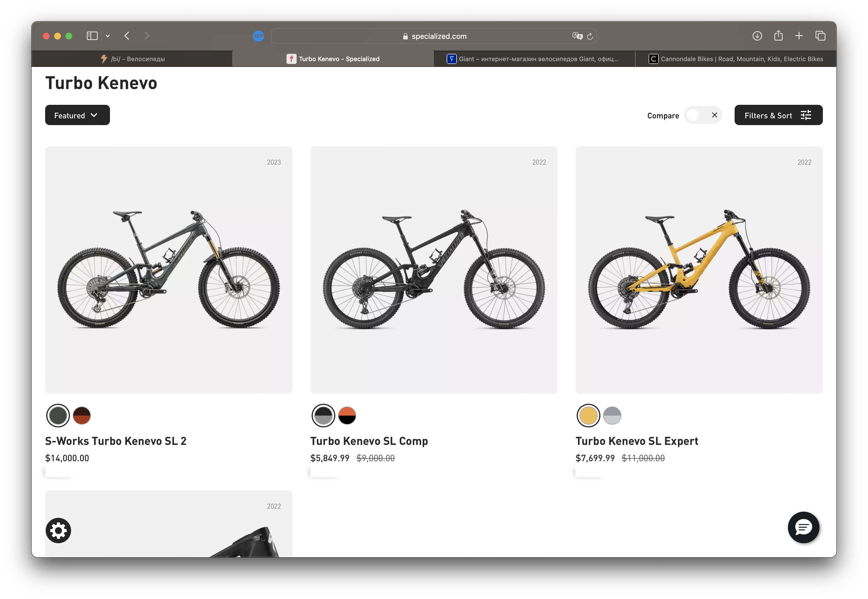
Task: Reload the page with the refresh icon
Action: [590, 36]
